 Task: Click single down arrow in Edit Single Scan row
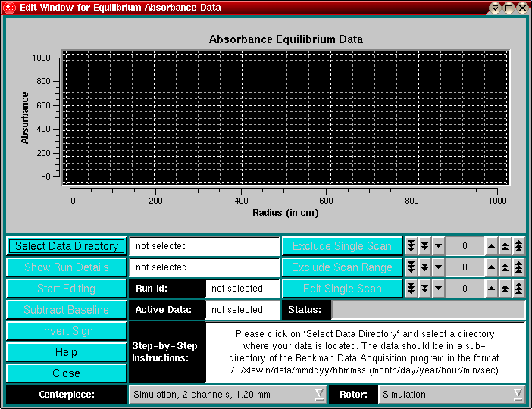[x=438, y=289]
